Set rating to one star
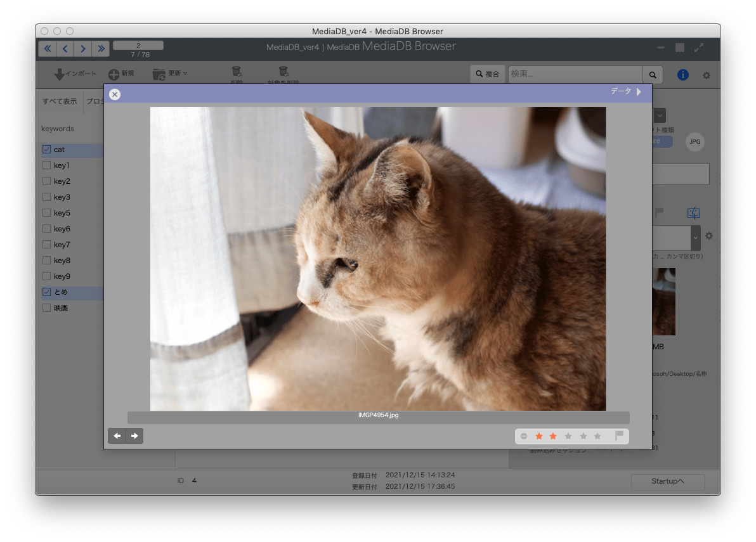756x542 pixels. 539,437
